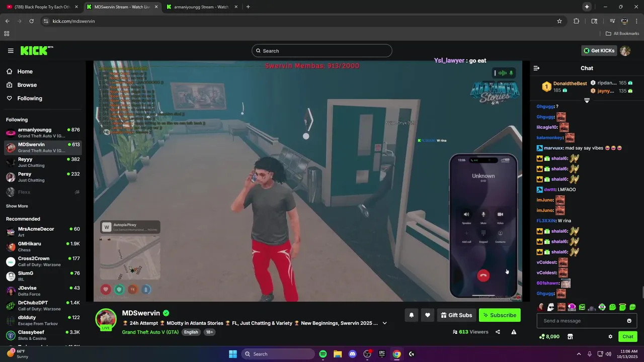The height and width of the screenshot is (362, 644).
Task: Open a new browser tab
Action: [x=248, y=7]
